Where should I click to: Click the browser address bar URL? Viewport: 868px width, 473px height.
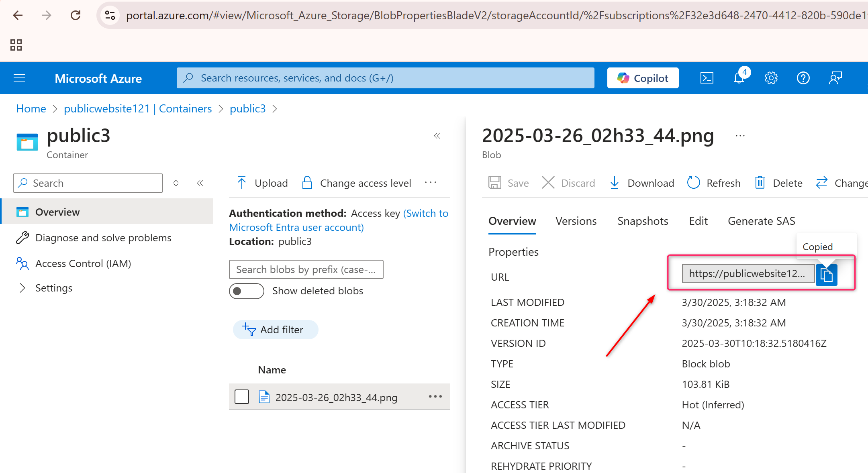pos(496,15)
